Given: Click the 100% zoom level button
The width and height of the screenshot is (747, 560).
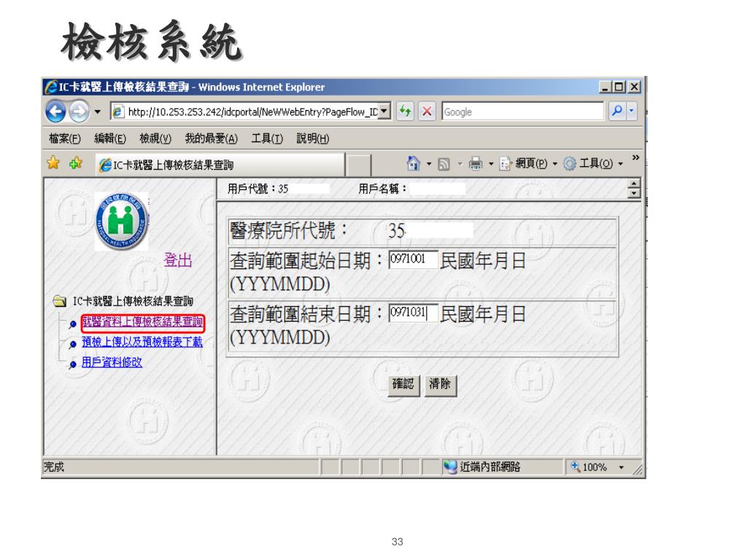Looking at the screenshot, I should [x=589, y=467].
